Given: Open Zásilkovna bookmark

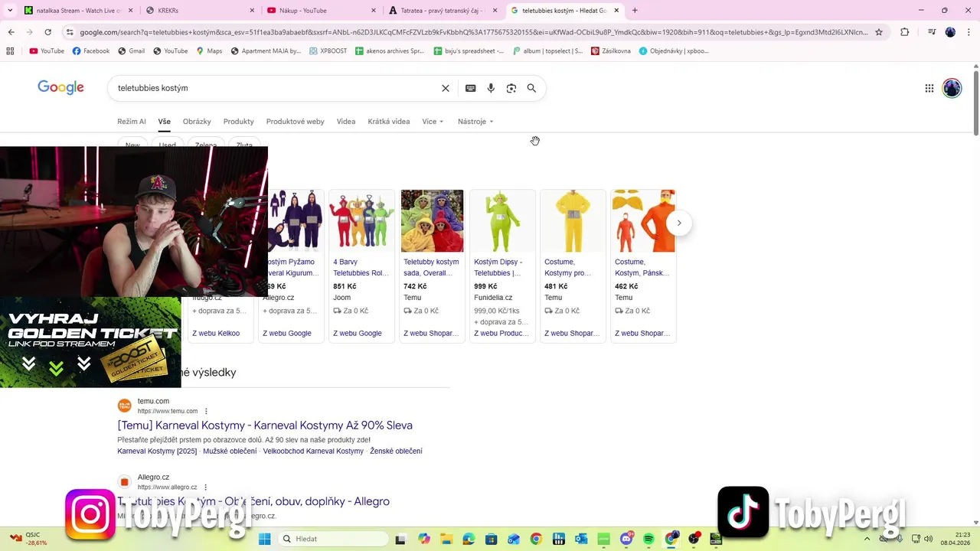Looking at the screenshot, I should click(610, 51).
